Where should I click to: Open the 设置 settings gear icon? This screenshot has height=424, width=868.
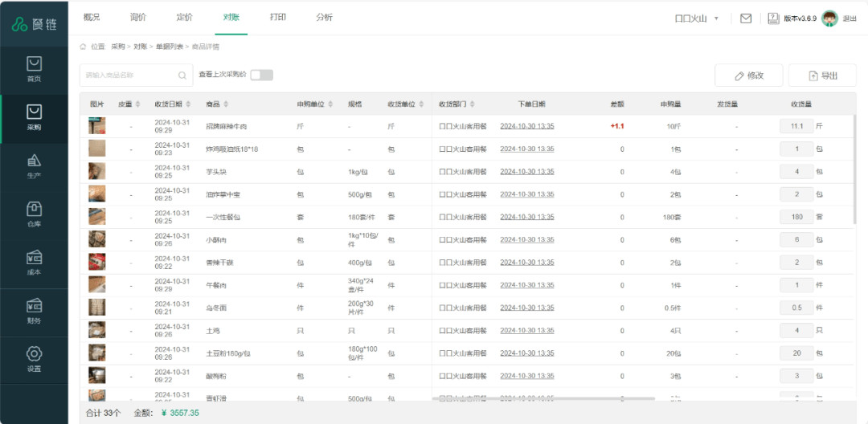(x=34, y=359)
